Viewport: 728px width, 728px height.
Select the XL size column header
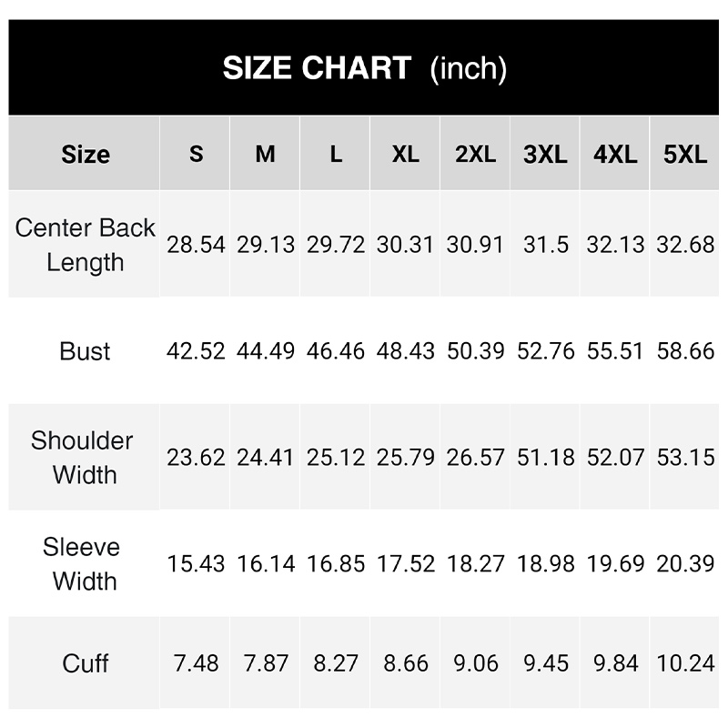click(405, 154)
